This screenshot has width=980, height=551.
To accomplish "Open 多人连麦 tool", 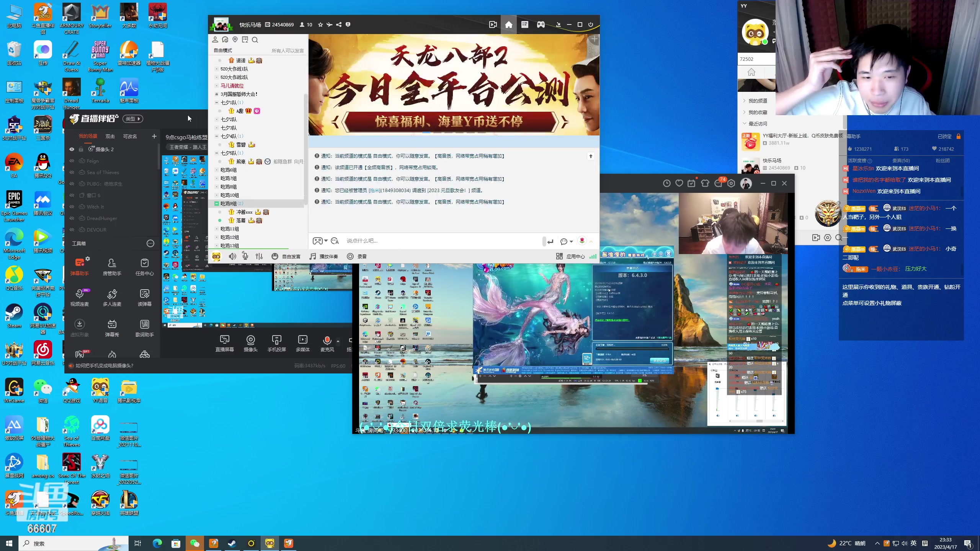I will coord(112,297).
